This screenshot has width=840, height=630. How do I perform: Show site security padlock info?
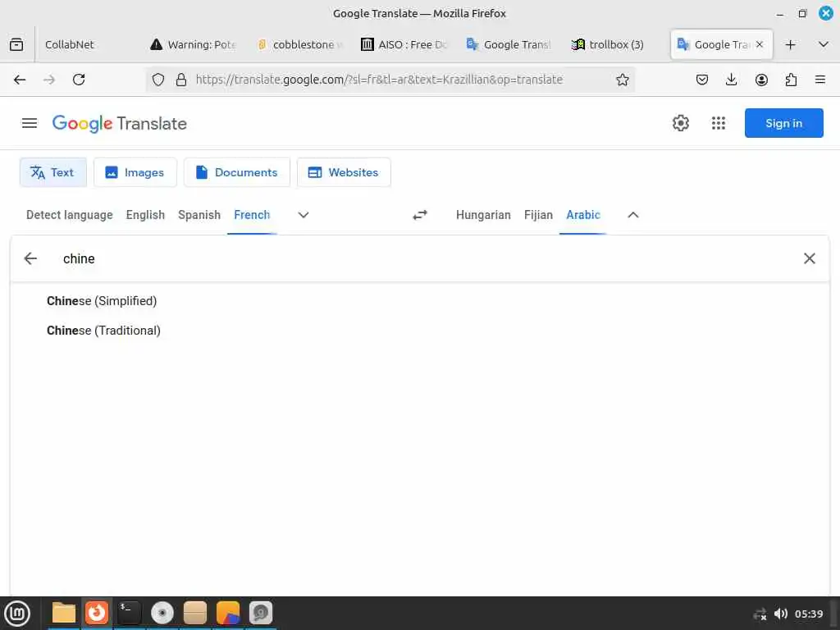pos(181,80)
